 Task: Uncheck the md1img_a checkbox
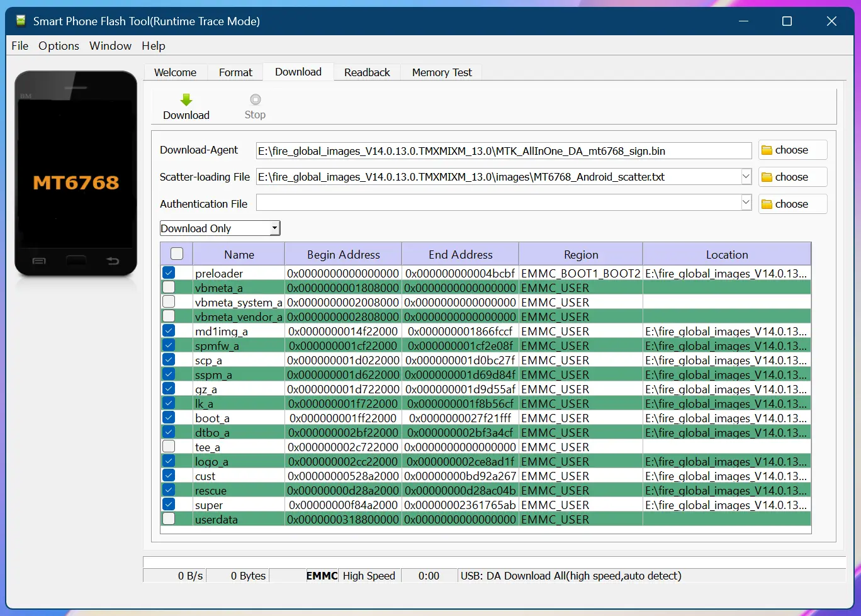pyautogui.click(x=169, y=330)
